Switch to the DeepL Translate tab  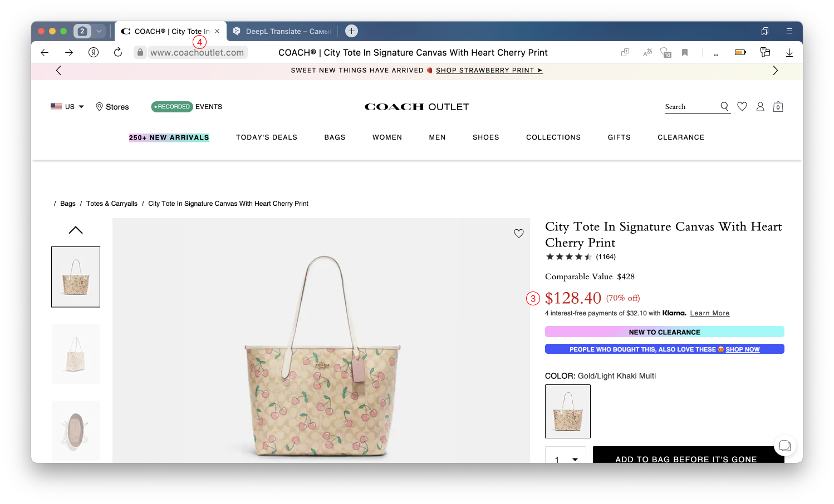pyautogui.click(x=284, y=32)
